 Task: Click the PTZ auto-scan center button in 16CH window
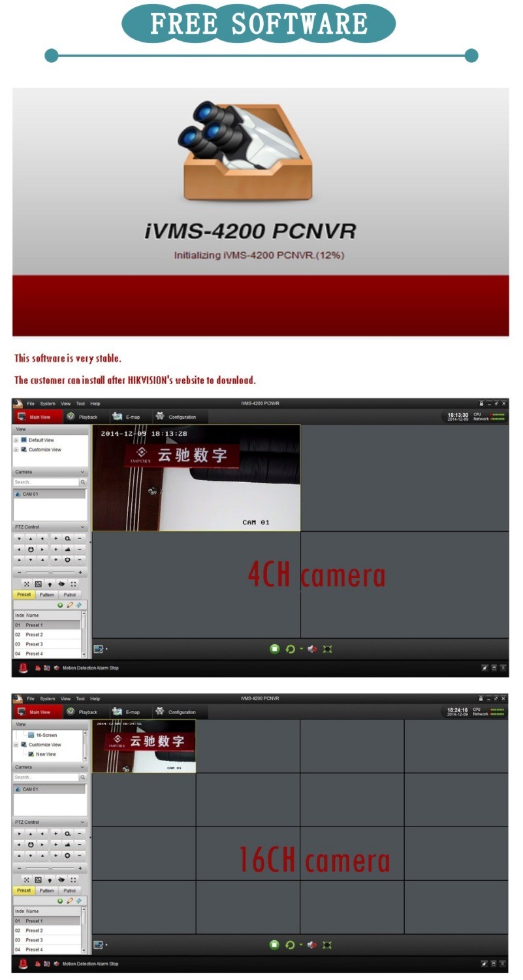[x=31, y=844]
